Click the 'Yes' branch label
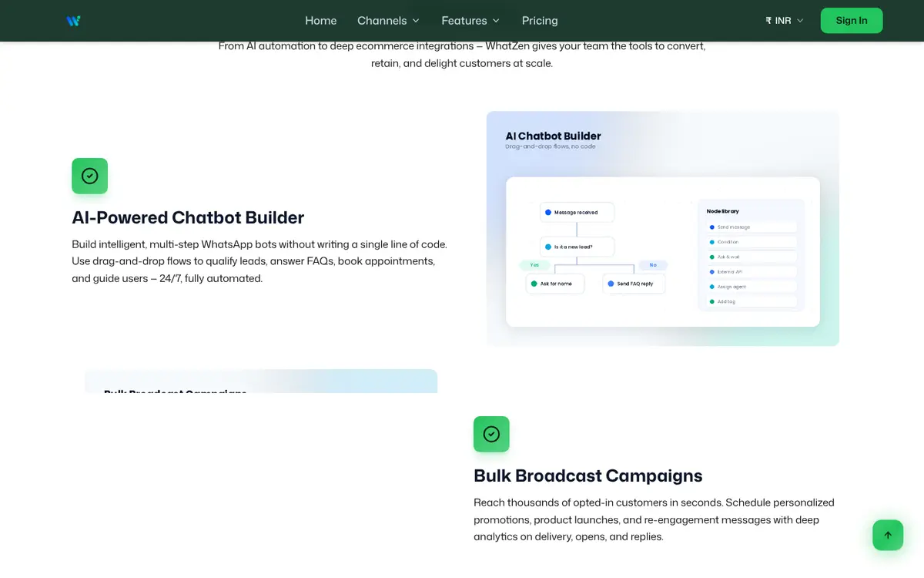Image resolution: width=924 pixels, height=578 pixels. (534, 264)
